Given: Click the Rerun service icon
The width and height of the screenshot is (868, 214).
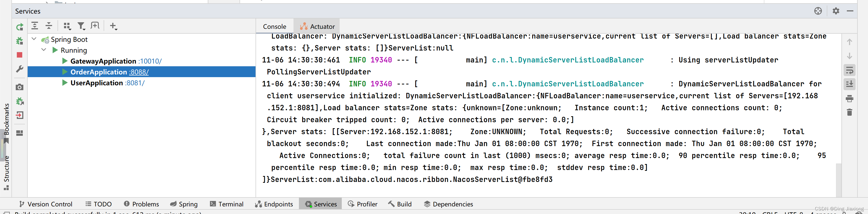Looking at the screenshot, I should (x=20, y=27).
